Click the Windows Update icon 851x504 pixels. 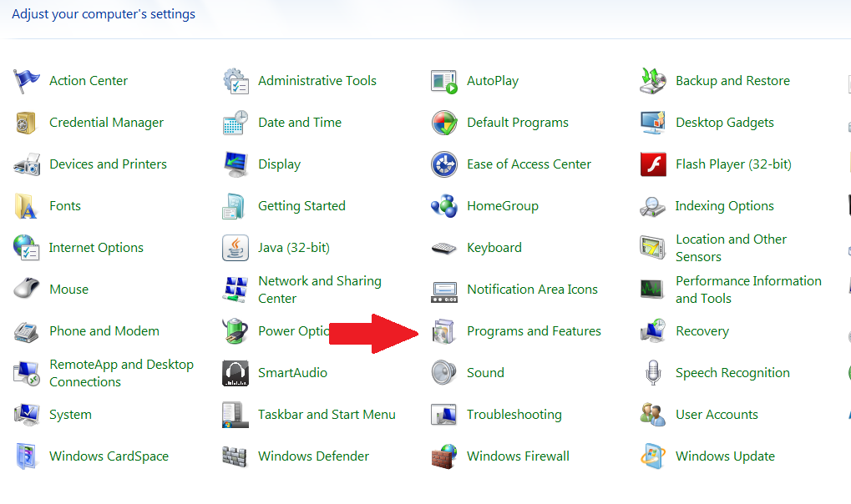coord(653,456)
